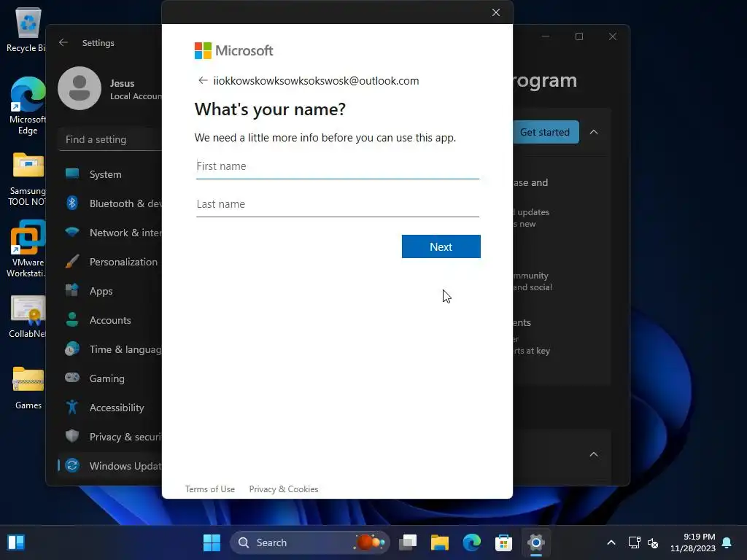Image resolution: width=747 pixels, height=560 pixels.
Task: Click the taskbar Search box
Action: [309, 542]
